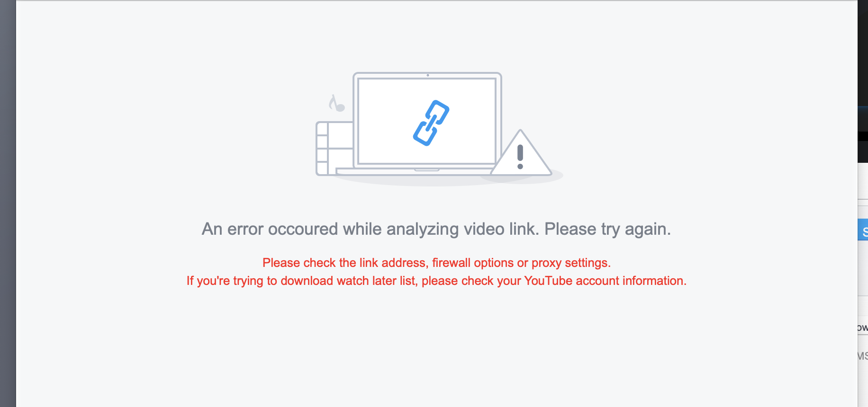This screenshot has height=407, width=868.
Task: Click the 'YouTube account information' red text
Action: 605,281
